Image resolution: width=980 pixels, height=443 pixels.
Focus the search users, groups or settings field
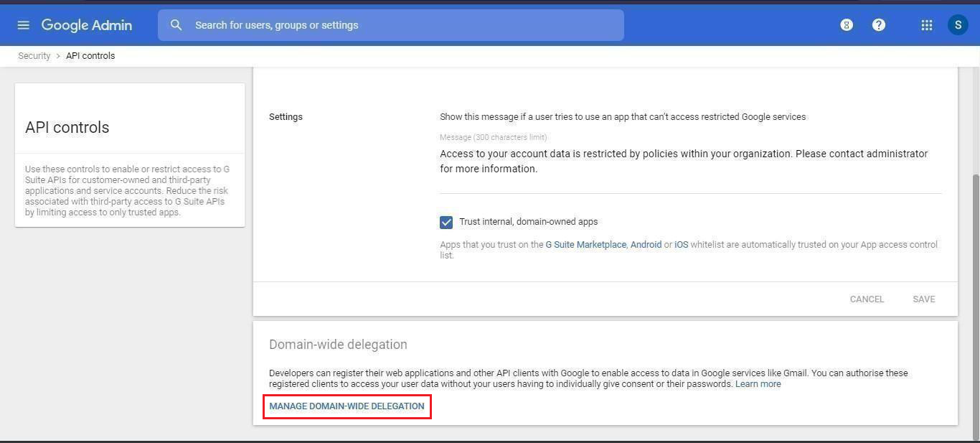tap(391, 25)
